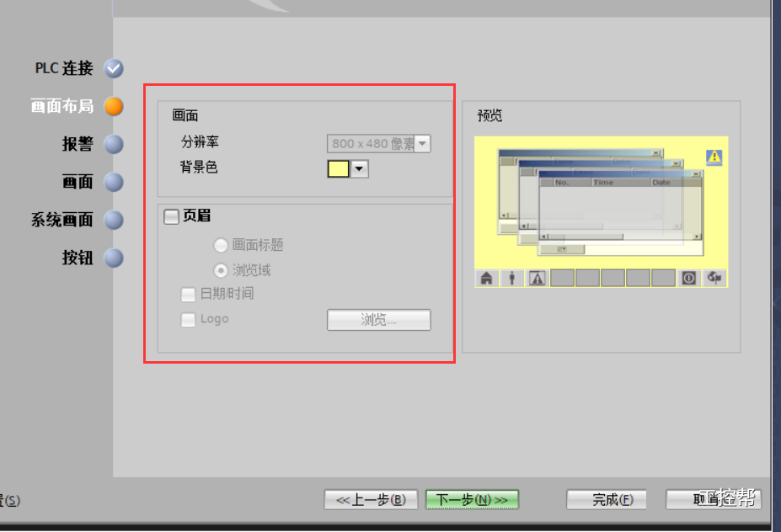Click the person icon in preview toolbar
This screenshot has width=781, height=532.
(x=511, y=278)
